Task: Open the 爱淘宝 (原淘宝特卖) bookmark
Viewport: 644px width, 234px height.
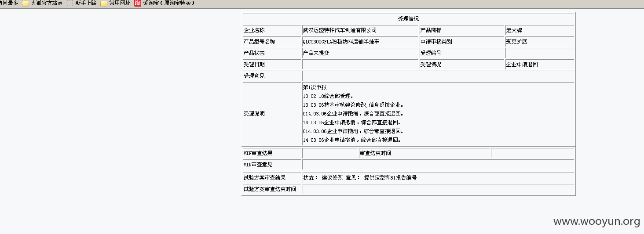Action: [165, 3]
